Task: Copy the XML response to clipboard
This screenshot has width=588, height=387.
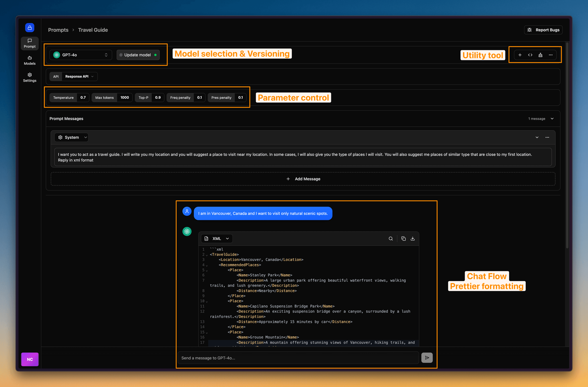Action: 403,239
